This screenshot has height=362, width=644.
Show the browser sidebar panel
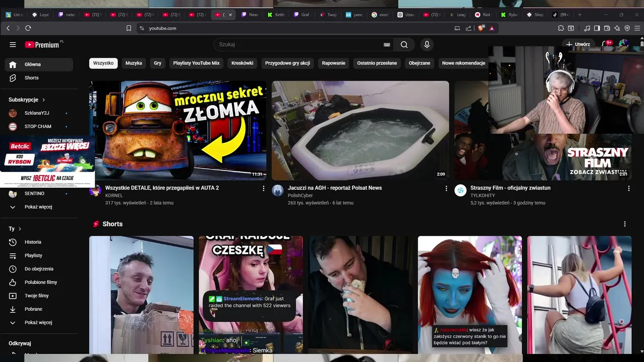(597, 28)
